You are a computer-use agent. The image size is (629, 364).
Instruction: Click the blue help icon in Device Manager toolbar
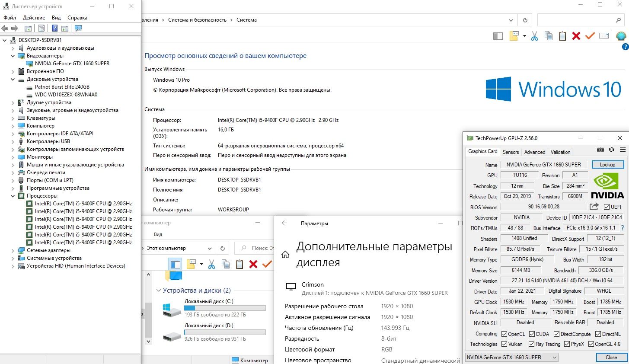click(54, 28)
